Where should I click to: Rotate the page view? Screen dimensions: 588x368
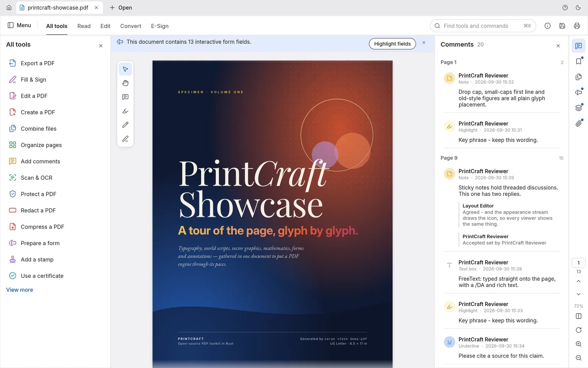(578, 330)
